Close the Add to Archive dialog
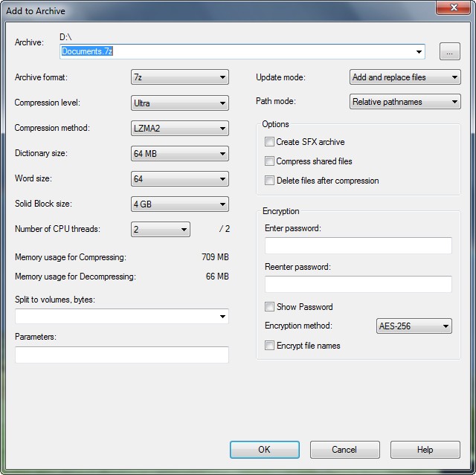 click(454, 7)
